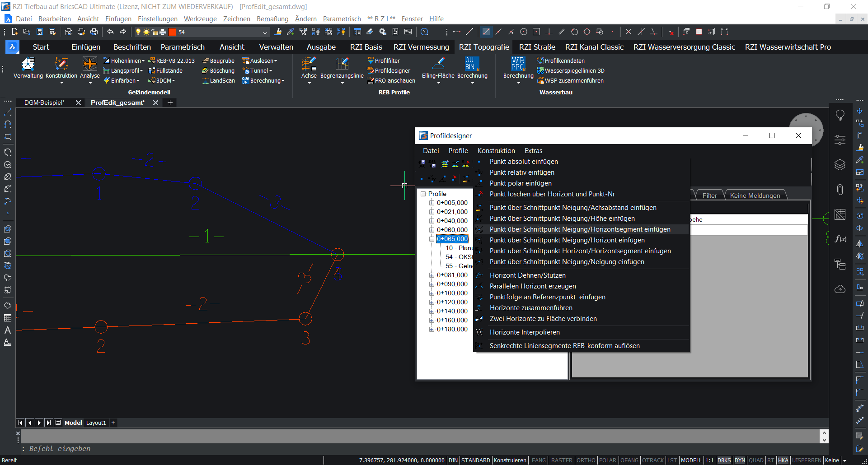The width and height of the screenshot is (868, 465).
Task: Click the Füllstände tool
Action: coord(166,70)
